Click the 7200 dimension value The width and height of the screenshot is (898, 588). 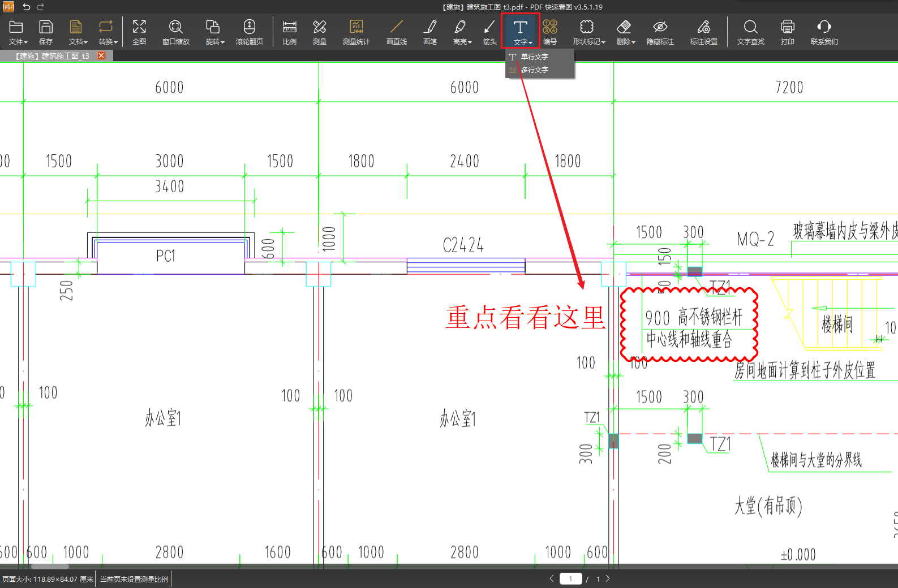pyautogui.click(x=789, y=88)
